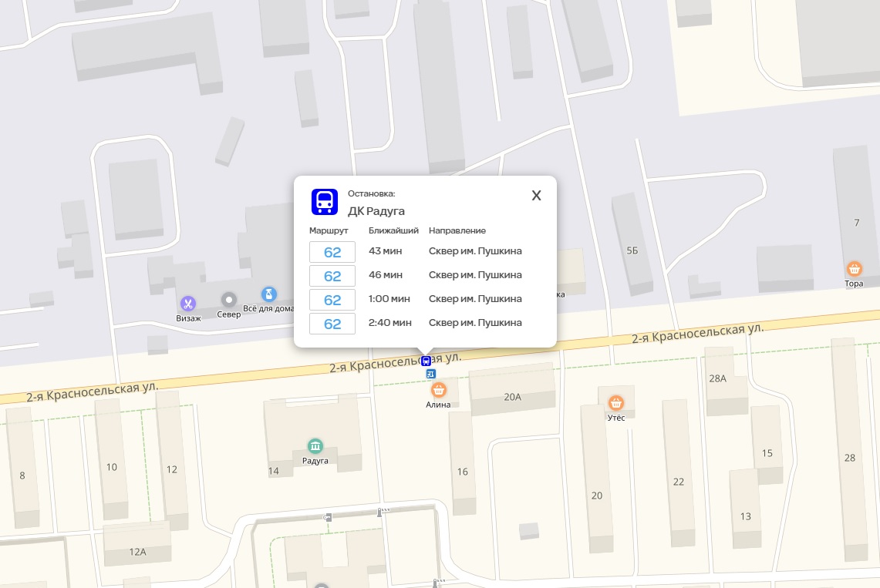Select route 62 arriving in 2:40 min
The image size is (880, 588).
point(332,324)
